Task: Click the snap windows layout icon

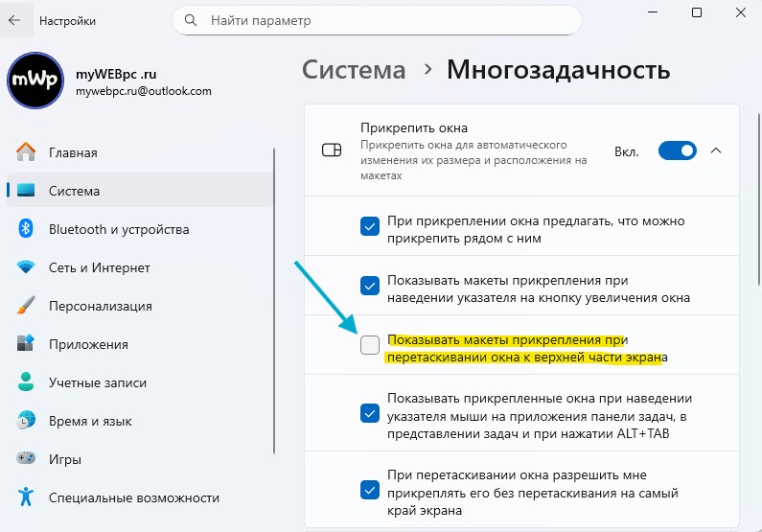Action: pyautogui.click(x=332, y=150)
